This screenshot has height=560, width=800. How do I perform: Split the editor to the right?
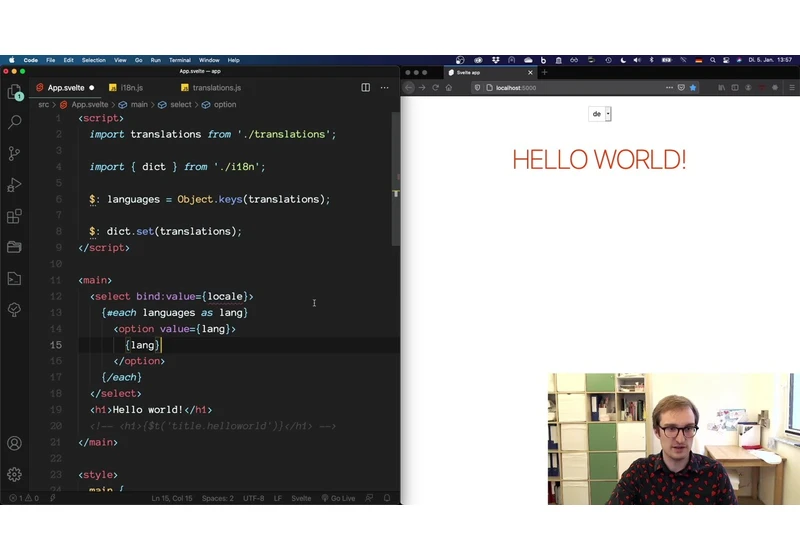tap(366, 88)
